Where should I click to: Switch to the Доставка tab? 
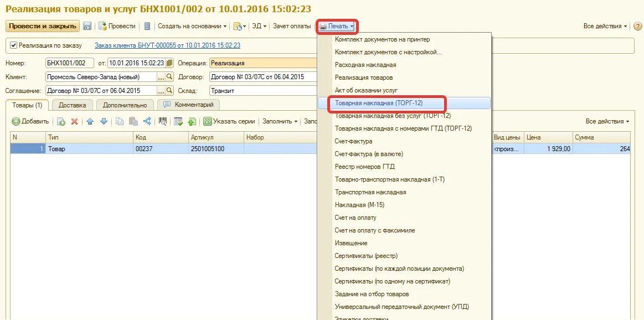pyautogui.click(x=73, y=105)
